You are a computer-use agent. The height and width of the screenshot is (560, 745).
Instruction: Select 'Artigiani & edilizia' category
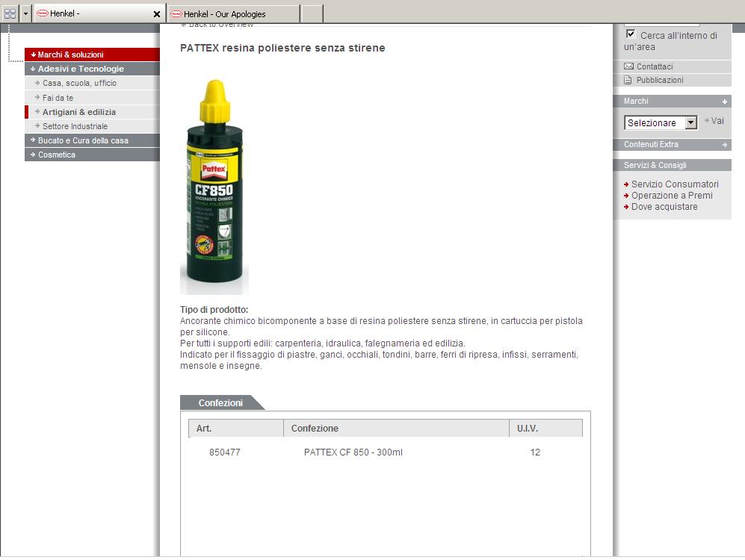(79, 112)
